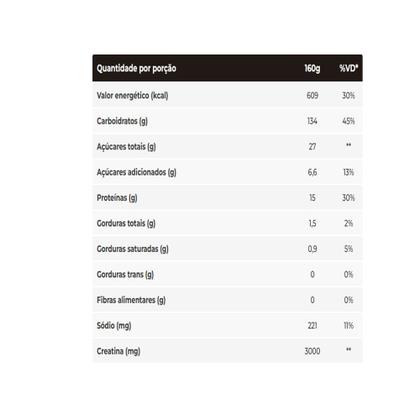Select the 6,6 added sugars value
420x420 pixels.
[x=312, y=172]
